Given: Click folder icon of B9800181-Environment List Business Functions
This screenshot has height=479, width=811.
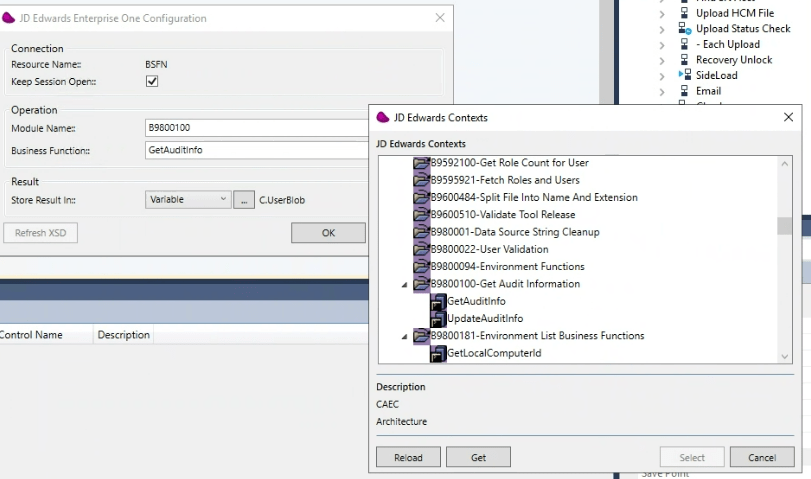Looking at the screenshot, I should pyautogui.click(x=422, y=336).
